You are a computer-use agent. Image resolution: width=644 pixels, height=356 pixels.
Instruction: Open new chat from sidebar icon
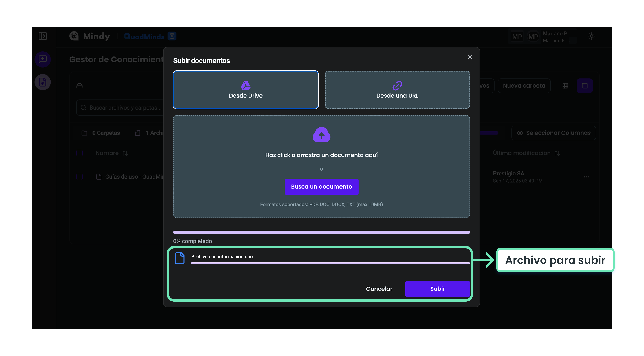[43, 59]
